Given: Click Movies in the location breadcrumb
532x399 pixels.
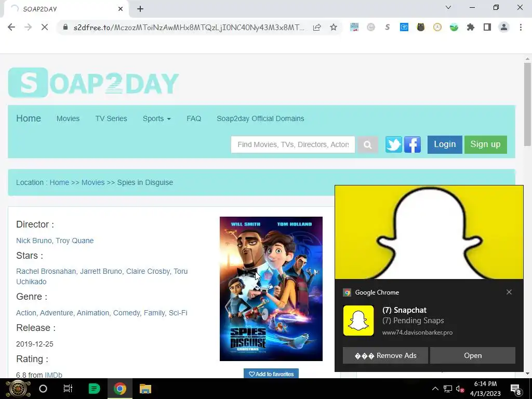Looking at the screenshot, I should tap(93, 182).
